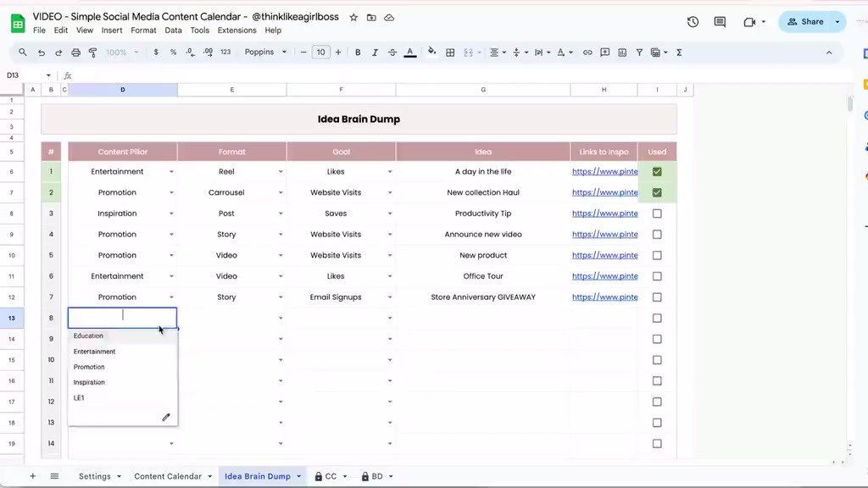Open the text color picker
This screenshot has width=868, height=488.
coord(410,53)
